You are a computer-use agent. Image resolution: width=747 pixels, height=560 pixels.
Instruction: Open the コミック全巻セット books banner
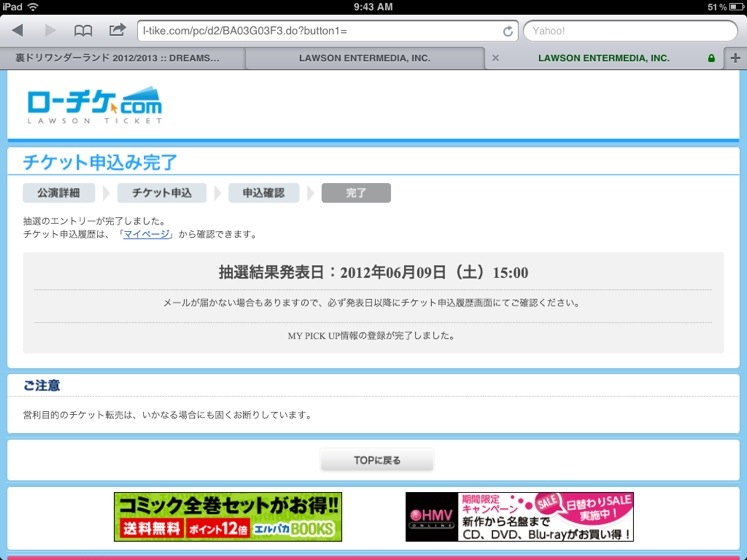(227, 516)
